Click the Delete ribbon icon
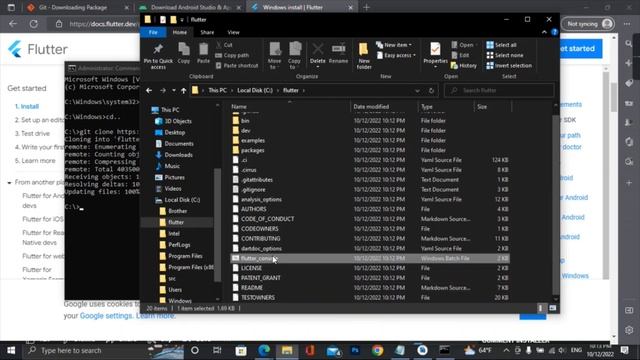Viewport: 640px width, 360px height. tap(318, 55)
